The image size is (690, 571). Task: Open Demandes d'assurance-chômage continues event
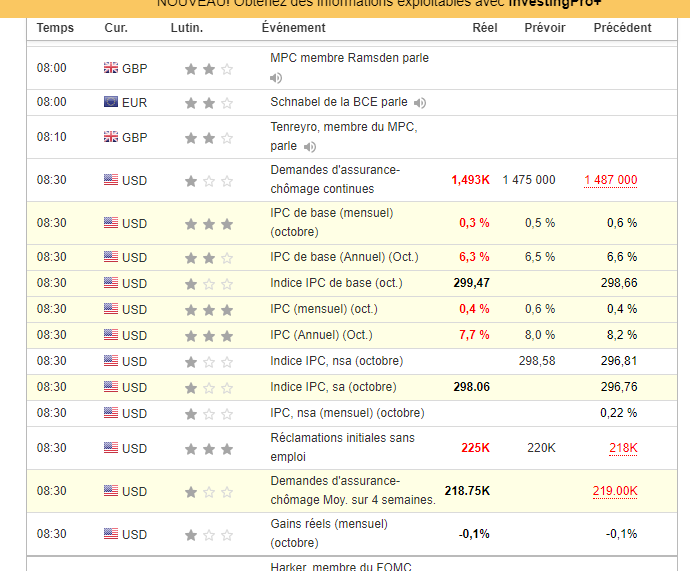tap(334, 179)
